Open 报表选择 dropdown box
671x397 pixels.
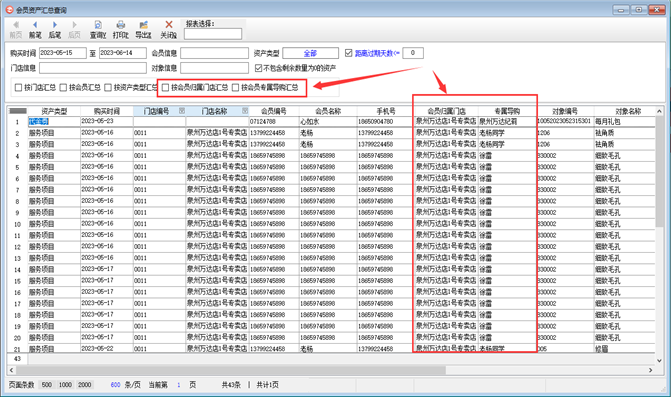(213, 34)
